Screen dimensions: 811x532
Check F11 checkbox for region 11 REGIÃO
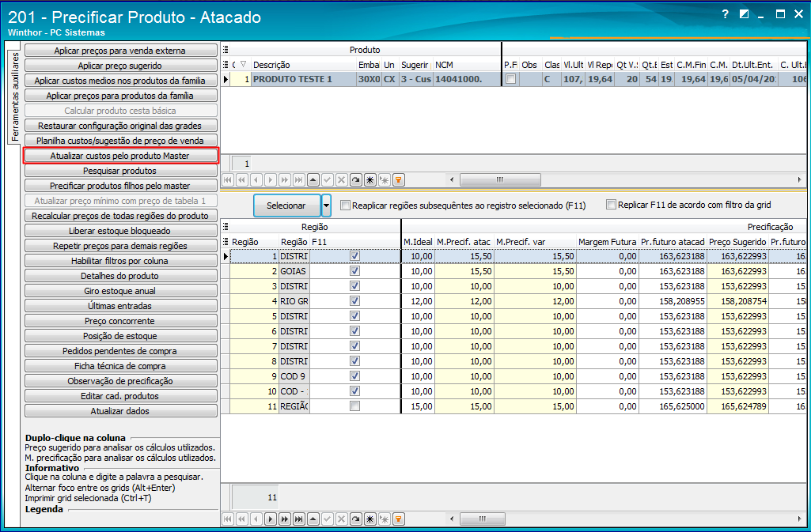click(x=354, y=406)
